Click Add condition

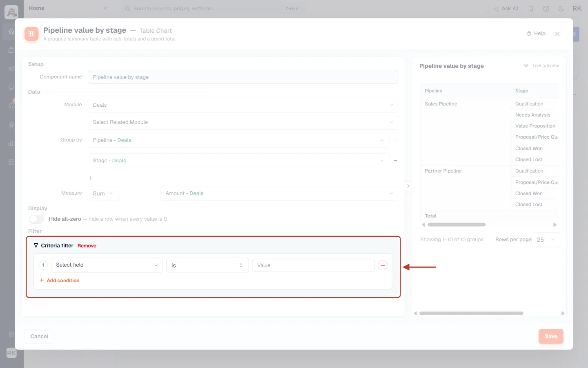click(x=59, y=280)
